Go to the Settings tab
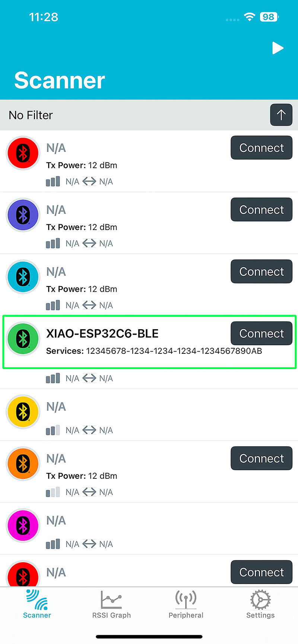This screenshot has width=298, height=644. (260, 604)
